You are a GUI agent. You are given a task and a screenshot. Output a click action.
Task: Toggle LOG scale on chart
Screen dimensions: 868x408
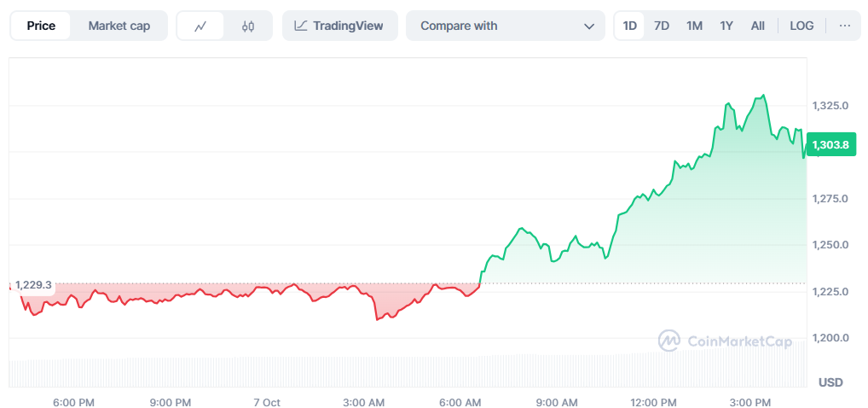801,26
